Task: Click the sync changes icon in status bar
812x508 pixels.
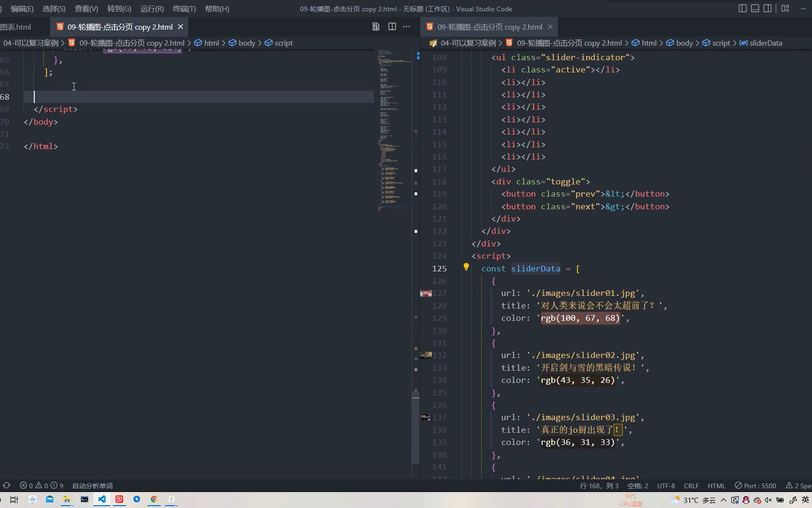Action: (7, 485)
